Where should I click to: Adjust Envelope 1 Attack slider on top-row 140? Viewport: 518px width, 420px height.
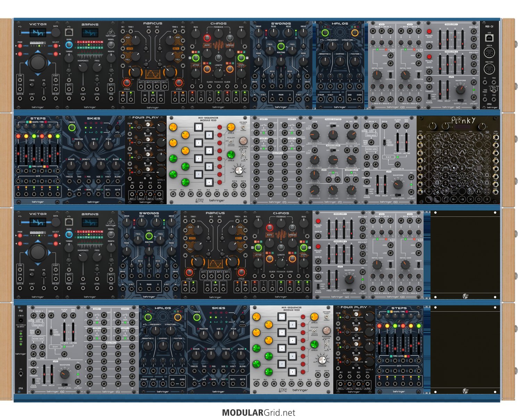(440, 40)
